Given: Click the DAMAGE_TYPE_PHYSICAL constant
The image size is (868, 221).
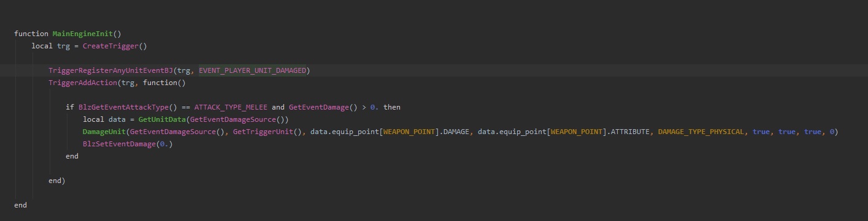Looking at the screenshot, I should click(x=701, y=132).
